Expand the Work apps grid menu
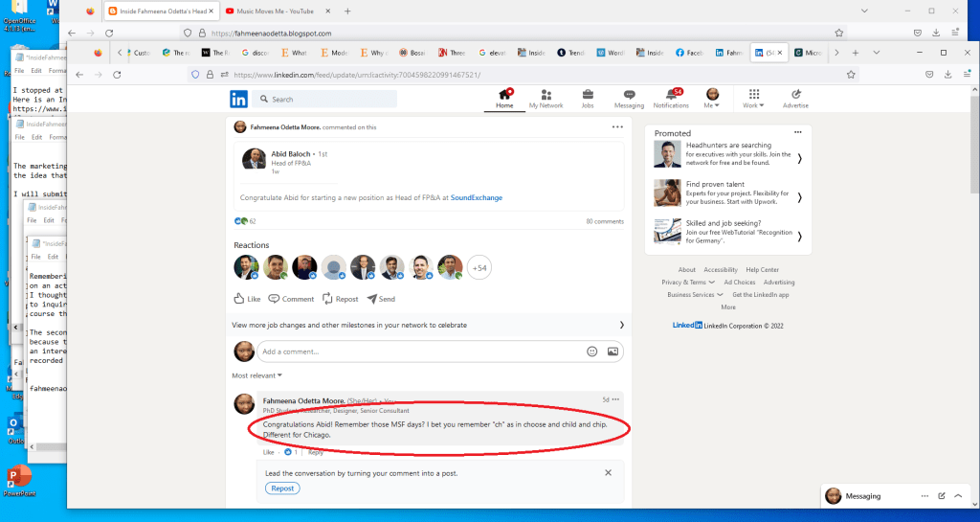The image size is (980, 522). click(753, 98)
